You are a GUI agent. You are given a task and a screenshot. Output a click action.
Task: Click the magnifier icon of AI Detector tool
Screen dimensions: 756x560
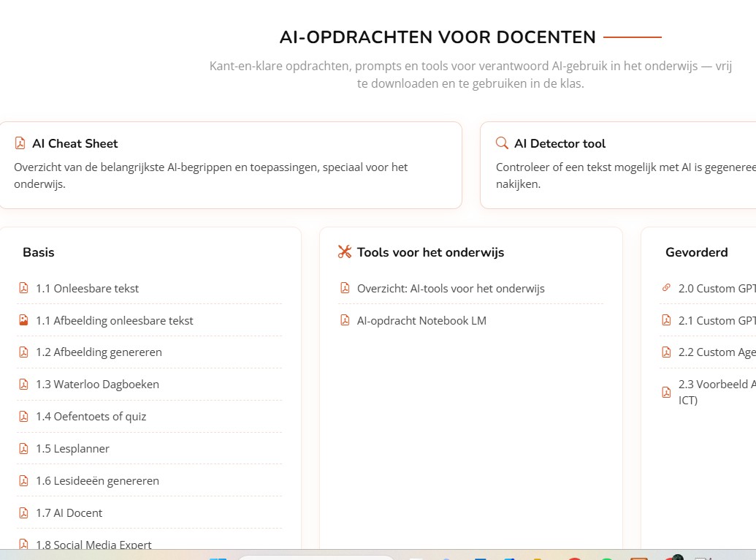point(502,143)
